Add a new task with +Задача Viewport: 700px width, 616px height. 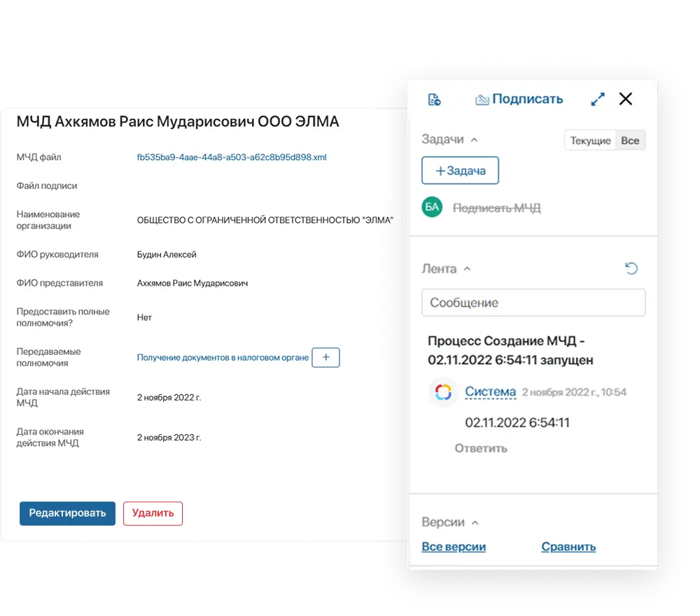(460, 171)
